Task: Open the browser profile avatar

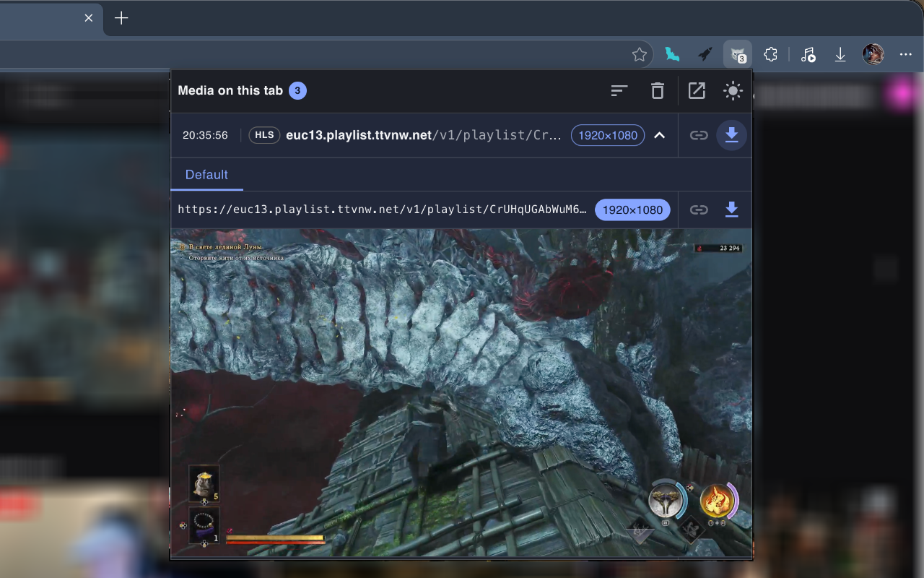Action: [x=873, y=55]
